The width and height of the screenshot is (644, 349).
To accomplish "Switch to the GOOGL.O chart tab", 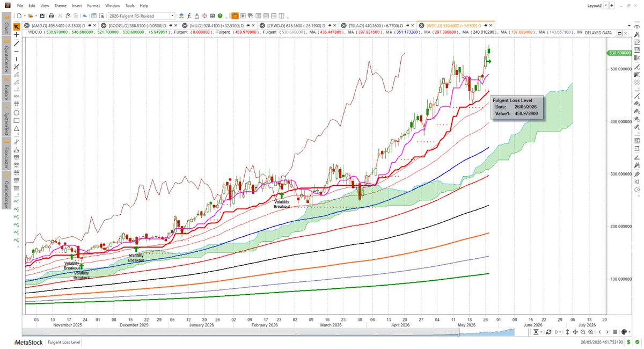I will tap(139, 25).
